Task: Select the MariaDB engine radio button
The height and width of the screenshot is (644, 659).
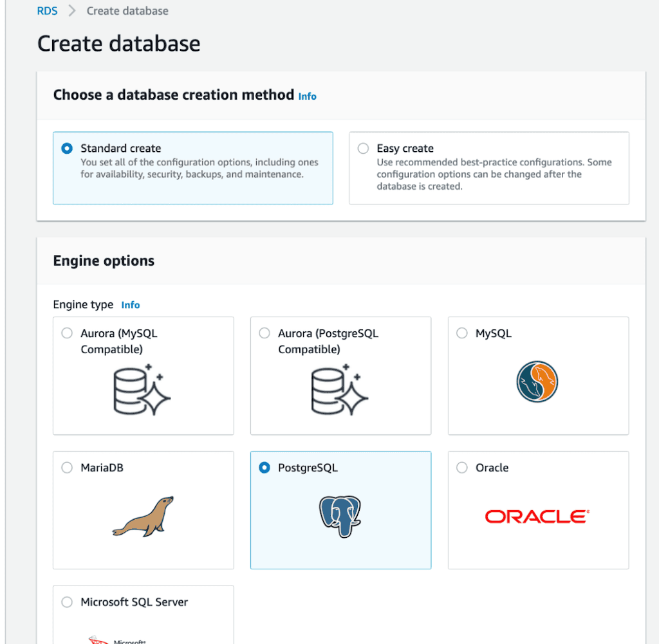Action: click(66, 468)
